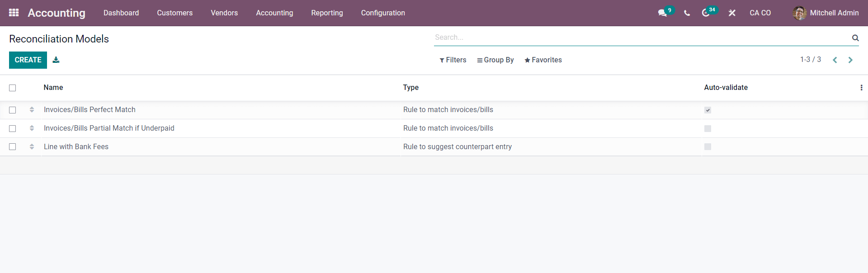Click the search magnifier icon
Screen dimensions: 868x273
pyautogui.click(x=855, y=38)
